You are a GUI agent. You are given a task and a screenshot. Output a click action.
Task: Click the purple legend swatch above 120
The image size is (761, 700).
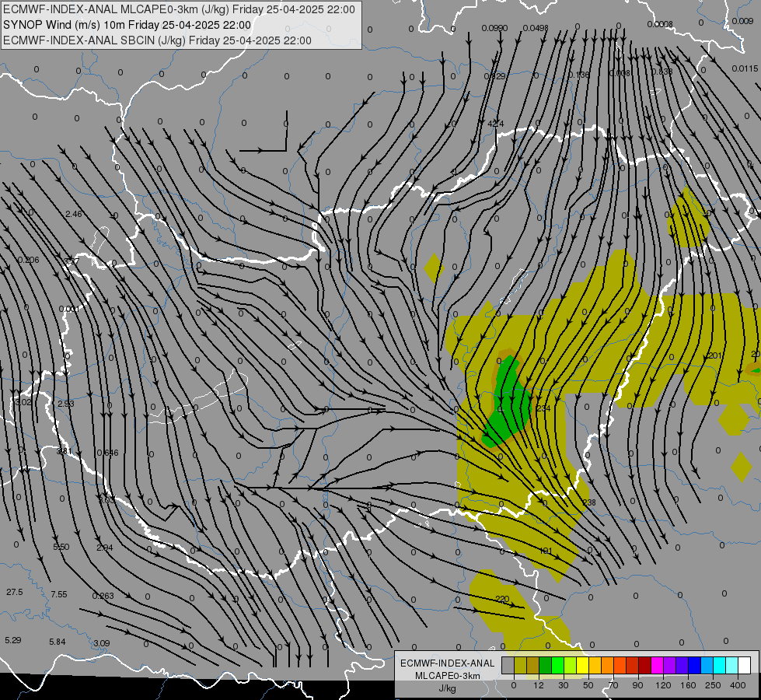point(670,665)
